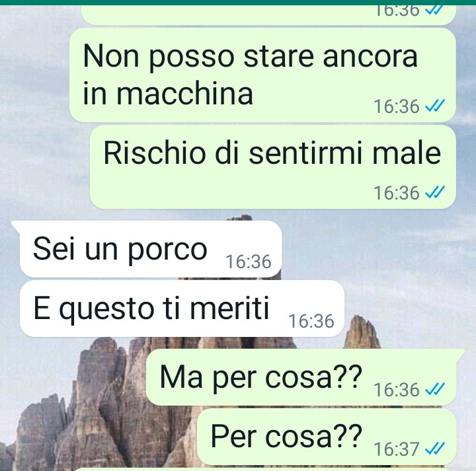Image resolution: width=476 pixels, height=471 pixels.
Task: Tap the partially visible bubble at top
Action: pos(268,15)
